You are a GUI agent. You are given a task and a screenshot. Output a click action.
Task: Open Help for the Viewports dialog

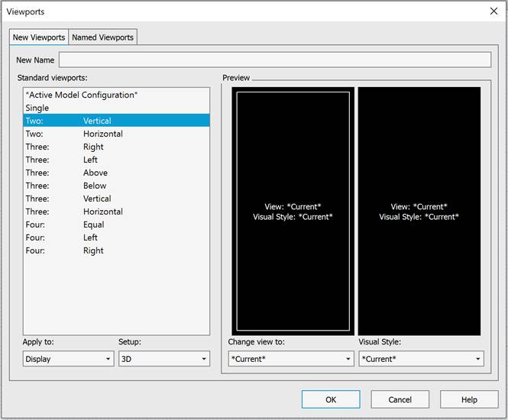click(469, 399)
